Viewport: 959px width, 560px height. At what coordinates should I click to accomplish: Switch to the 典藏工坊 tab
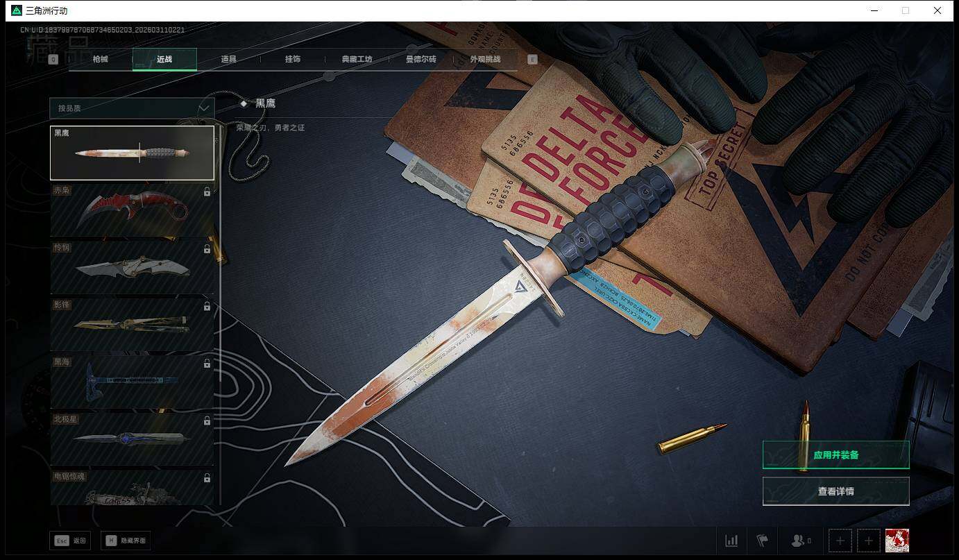[x=357, y=60]
